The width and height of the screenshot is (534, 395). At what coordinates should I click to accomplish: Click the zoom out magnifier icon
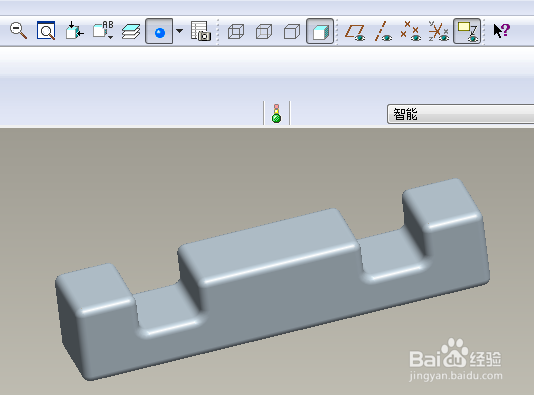point(18,31)
